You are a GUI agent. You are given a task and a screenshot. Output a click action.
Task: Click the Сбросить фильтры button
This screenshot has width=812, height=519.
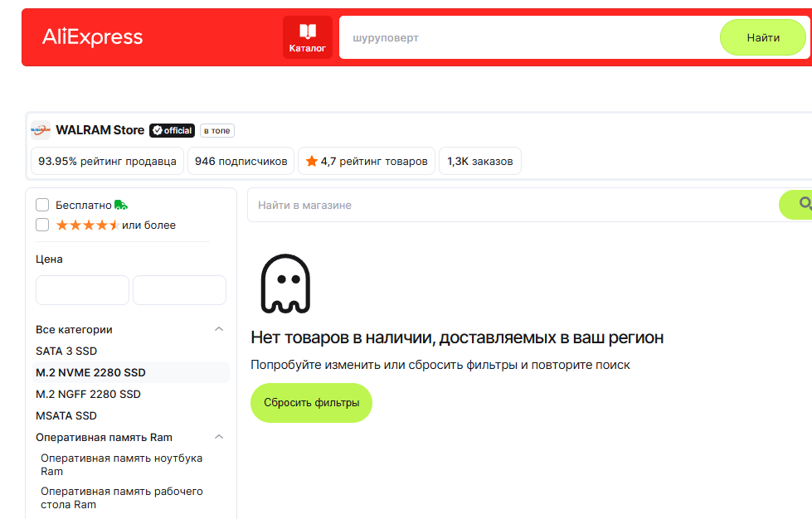pyautogui.click(x=311, y=403)
